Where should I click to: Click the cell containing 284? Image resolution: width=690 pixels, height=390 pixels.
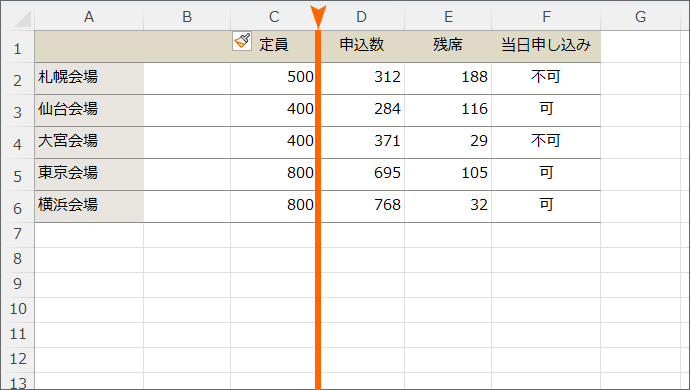click(361, 111)
